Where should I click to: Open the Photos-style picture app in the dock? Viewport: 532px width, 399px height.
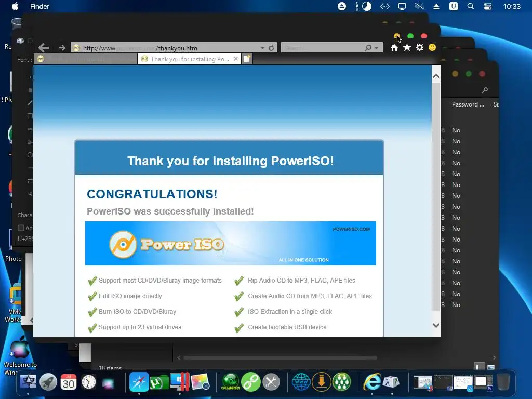(x=200, y=382)
